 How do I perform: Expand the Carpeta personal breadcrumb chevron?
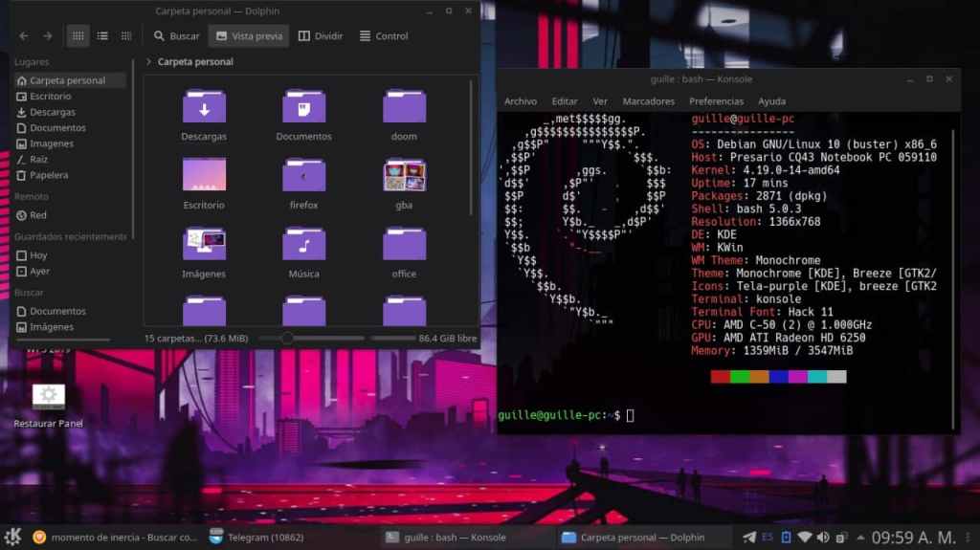(149, 62)
